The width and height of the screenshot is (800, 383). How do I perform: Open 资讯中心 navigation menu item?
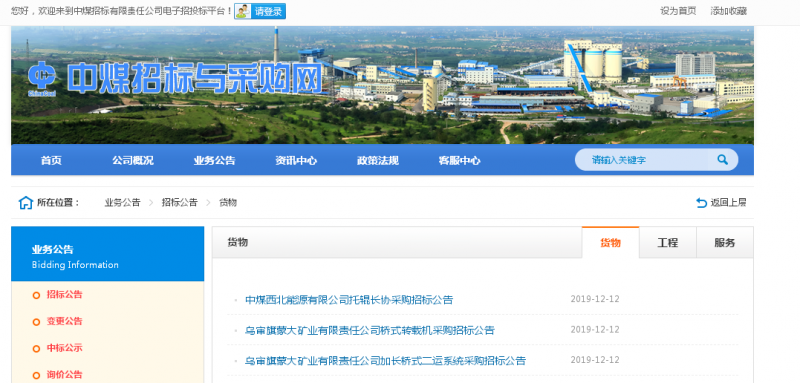(296, 161)
